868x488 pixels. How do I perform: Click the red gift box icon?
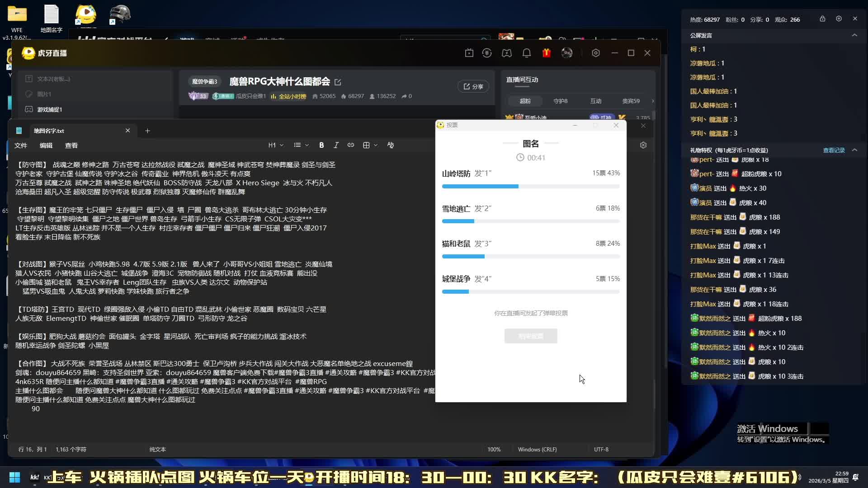(547, 53)
